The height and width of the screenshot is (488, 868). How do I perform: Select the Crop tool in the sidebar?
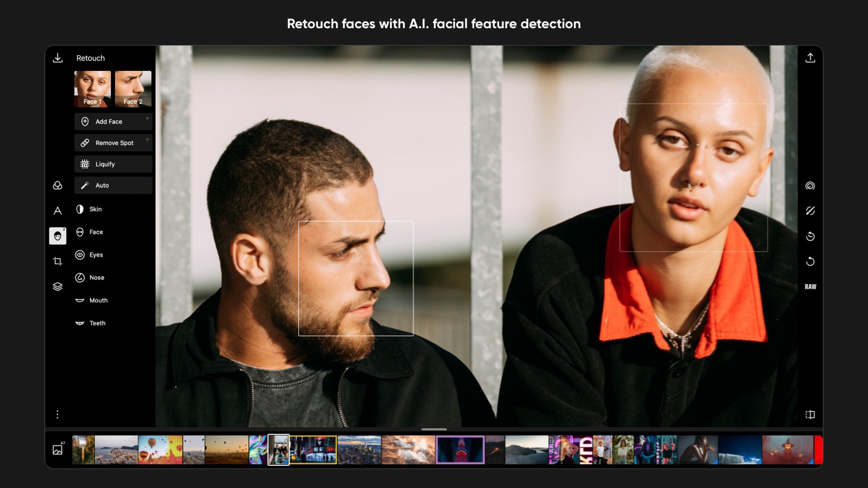coord(58,261)
